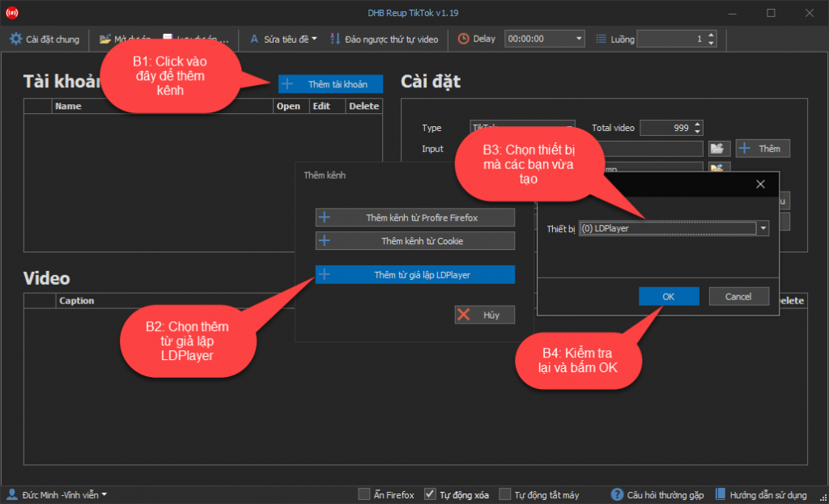The width and height of the screenshot is (829, 504).
Task: Click the Delay clock icon
Action: pyautogui.click(x=463, y=39)
